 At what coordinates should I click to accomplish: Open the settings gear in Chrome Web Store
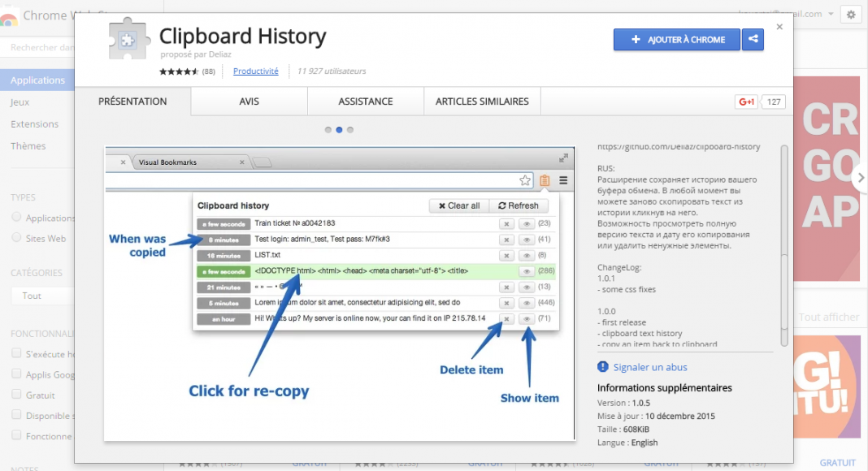(851, 15)
